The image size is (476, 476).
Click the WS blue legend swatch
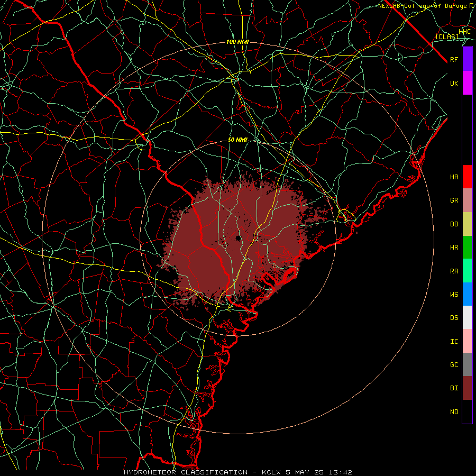467,294
